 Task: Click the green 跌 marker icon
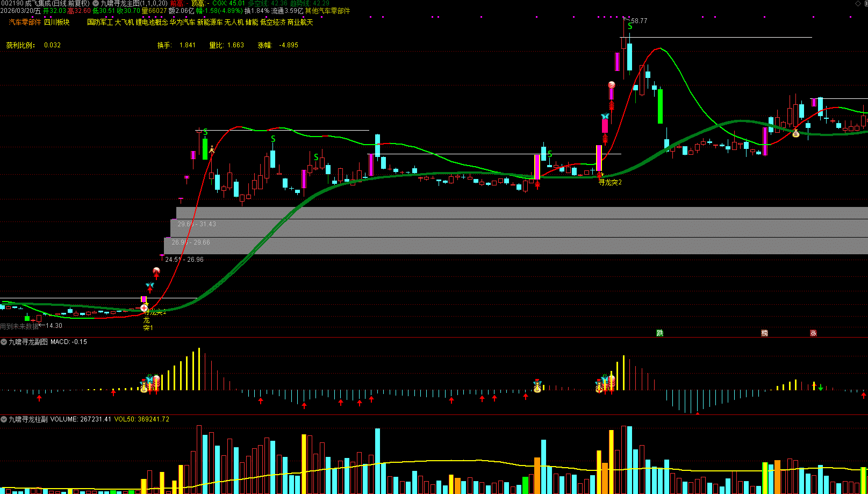coord(659,333)
